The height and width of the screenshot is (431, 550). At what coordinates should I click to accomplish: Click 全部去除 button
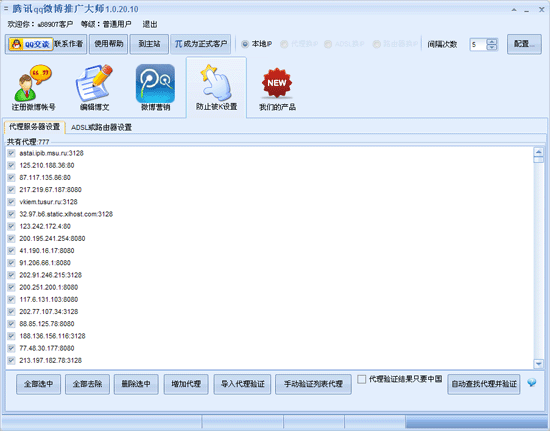click(x=87, y=384)
